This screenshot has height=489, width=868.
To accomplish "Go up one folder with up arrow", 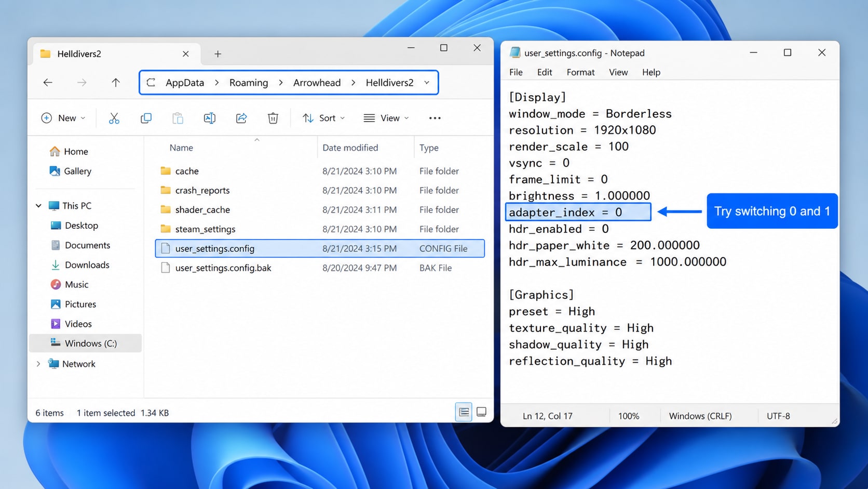I will 116,83.
